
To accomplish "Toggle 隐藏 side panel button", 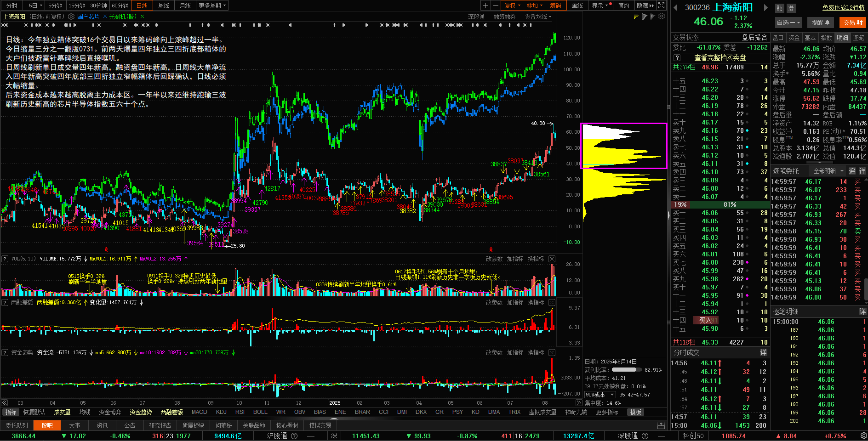I will (x=645, y=6).
